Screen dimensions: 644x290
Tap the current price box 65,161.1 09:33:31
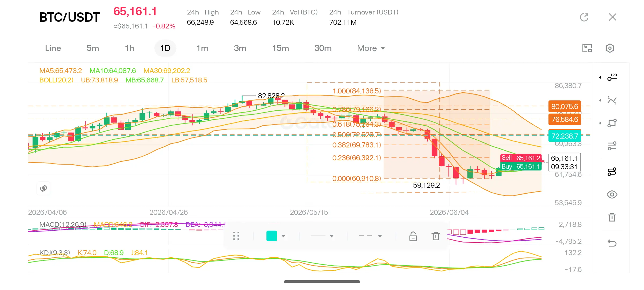click(x=565, y=162)
